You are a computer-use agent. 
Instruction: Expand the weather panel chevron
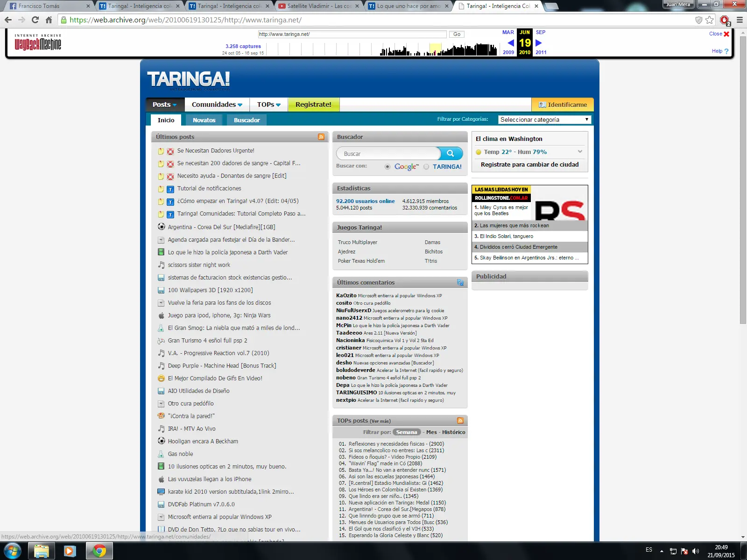[x=580, y=152]
